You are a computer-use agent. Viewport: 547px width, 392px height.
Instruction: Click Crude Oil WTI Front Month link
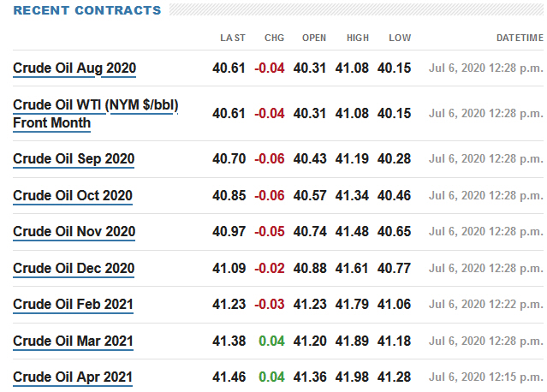[96, 114]
